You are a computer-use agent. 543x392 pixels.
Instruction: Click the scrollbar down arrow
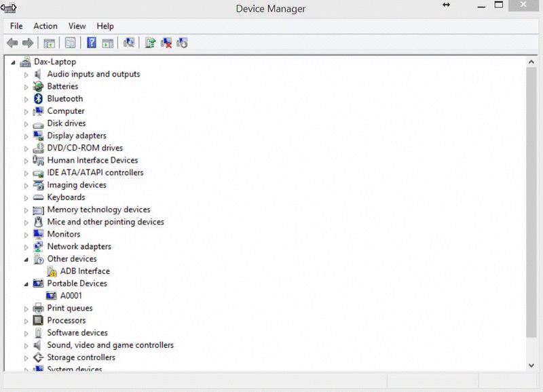click(x=531, y=365)
